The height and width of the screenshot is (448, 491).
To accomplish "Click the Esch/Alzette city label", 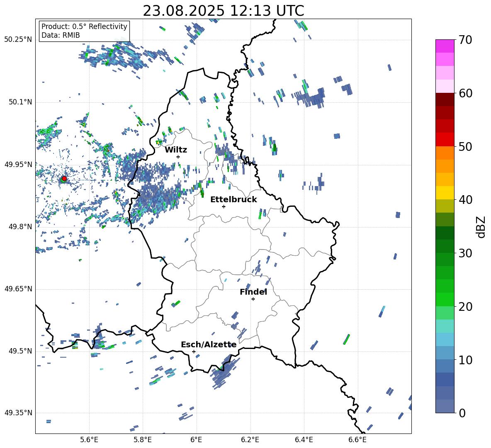I will [x=209, y=345].
